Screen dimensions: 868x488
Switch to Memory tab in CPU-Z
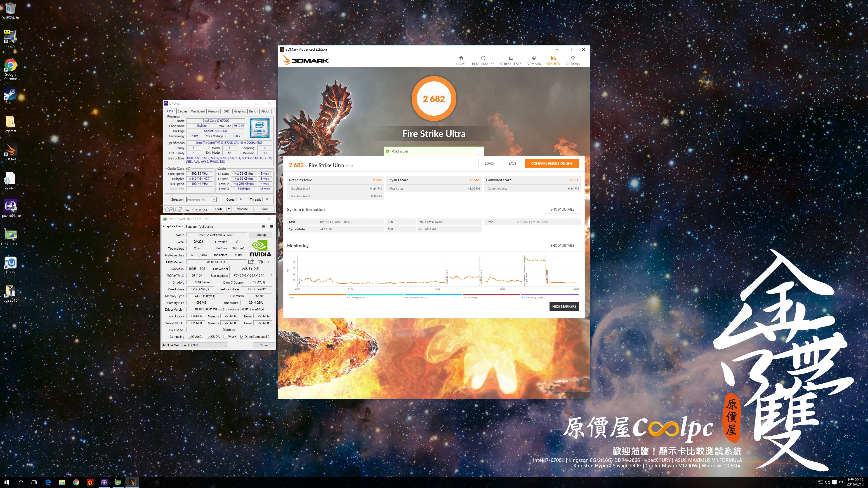[213, 111]
